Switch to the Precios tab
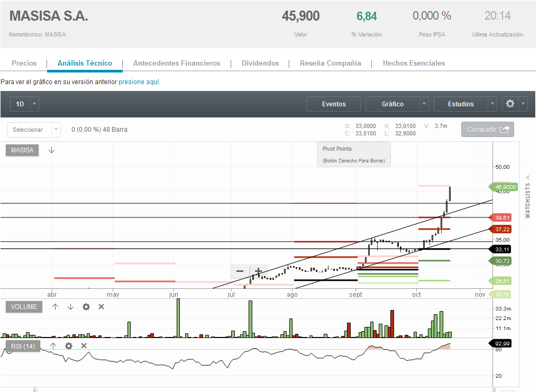 click(x=24, y=63)
